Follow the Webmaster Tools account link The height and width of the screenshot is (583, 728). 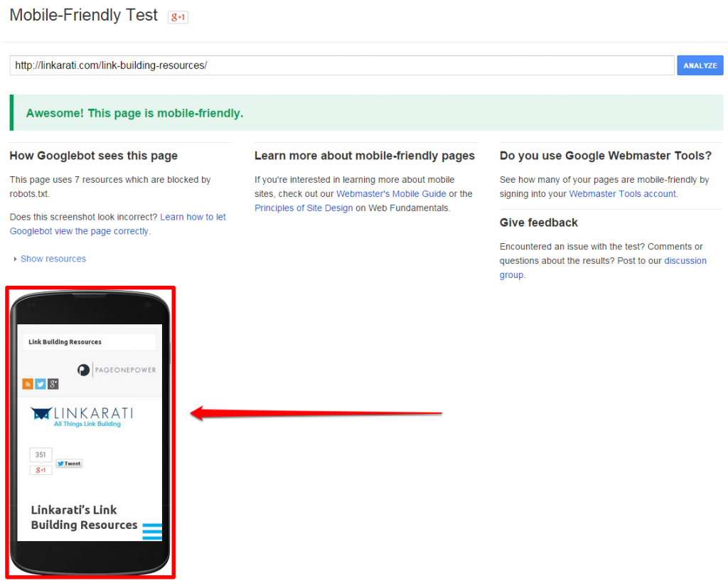(x=622, y=194)
